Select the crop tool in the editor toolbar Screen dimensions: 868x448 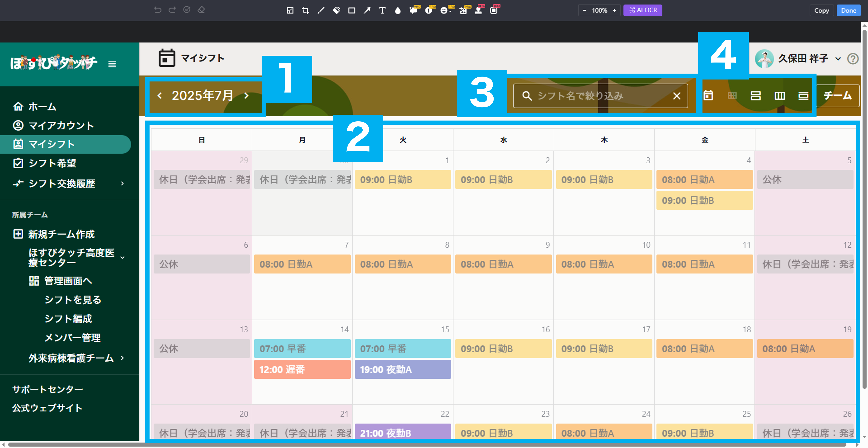(305, 10)
